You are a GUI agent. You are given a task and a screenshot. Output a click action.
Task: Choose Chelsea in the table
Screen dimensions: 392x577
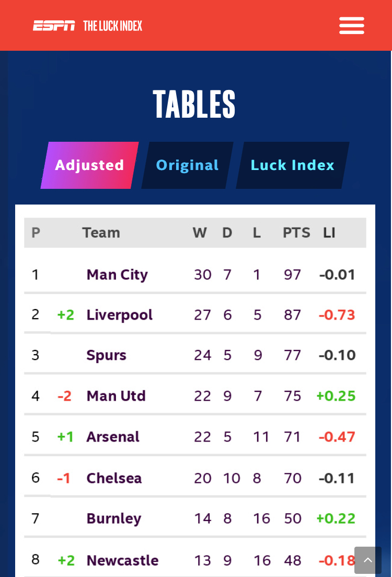114,478
